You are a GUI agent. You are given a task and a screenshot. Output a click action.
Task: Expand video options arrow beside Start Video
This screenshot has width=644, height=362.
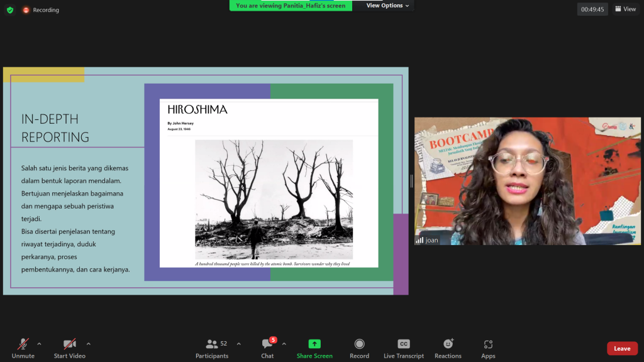click(88, 344)
